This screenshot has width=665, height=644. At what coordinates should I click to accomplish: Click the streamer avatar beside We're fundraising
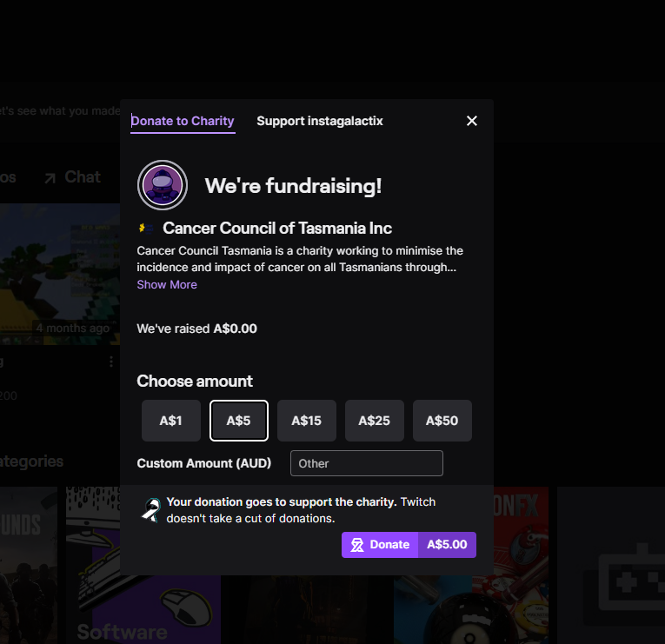(x=163, y=185)
